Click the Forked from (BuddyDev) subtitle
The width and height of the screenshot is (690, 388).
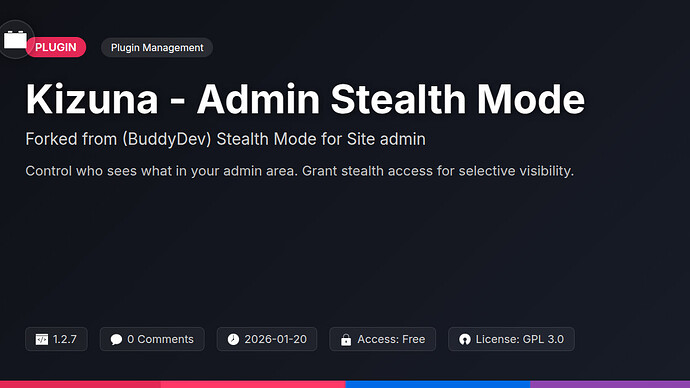(x=225, y=139)
